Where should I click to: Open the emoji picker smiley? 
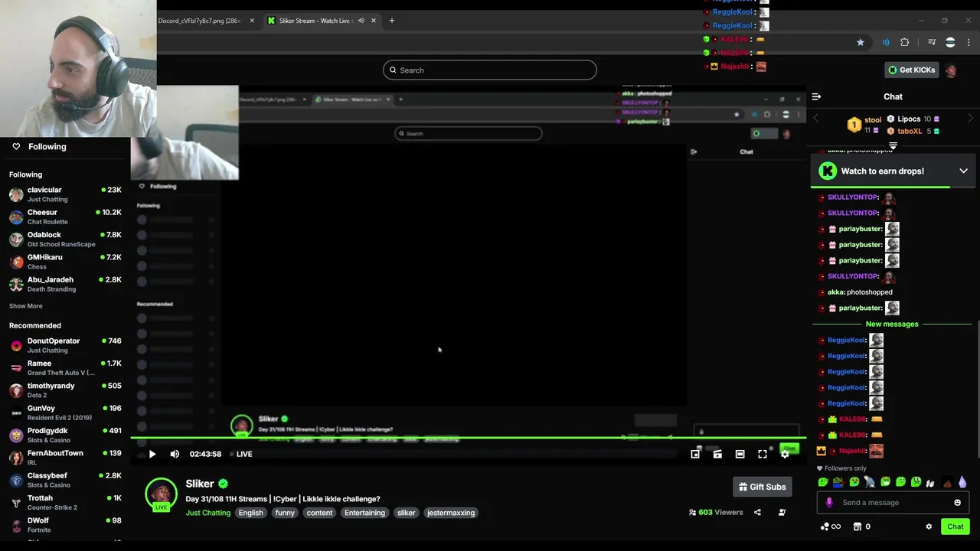[957, 503]
